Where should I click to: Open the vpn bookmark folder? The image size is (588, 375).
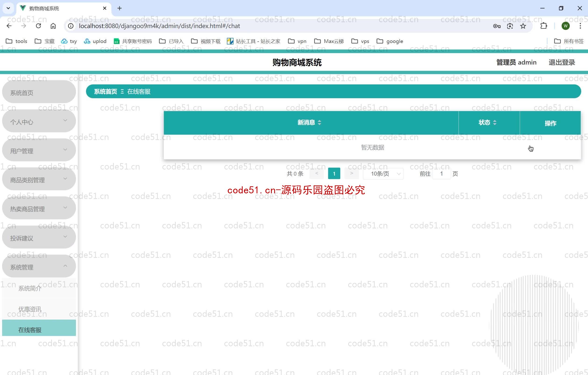[297, 41]
